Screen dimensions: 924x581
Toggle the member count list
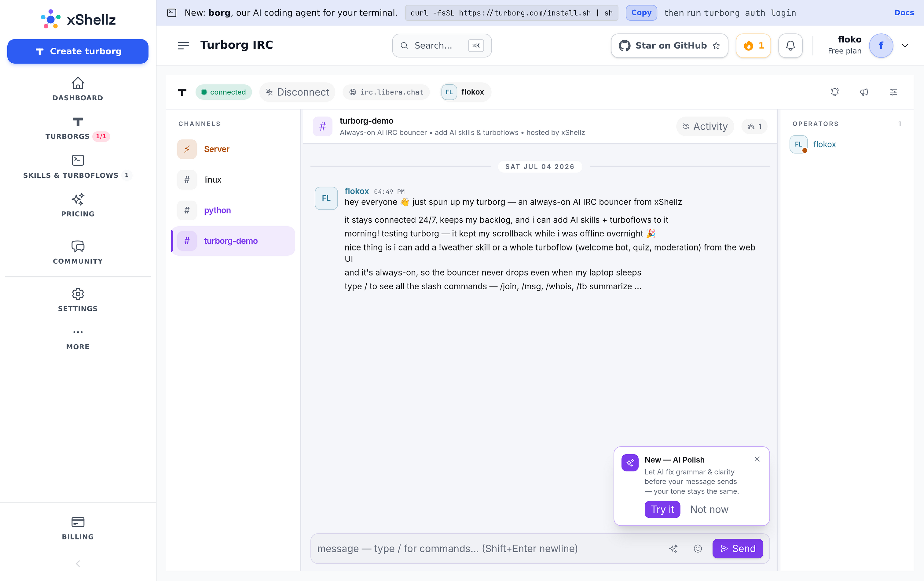pos(754,126)
